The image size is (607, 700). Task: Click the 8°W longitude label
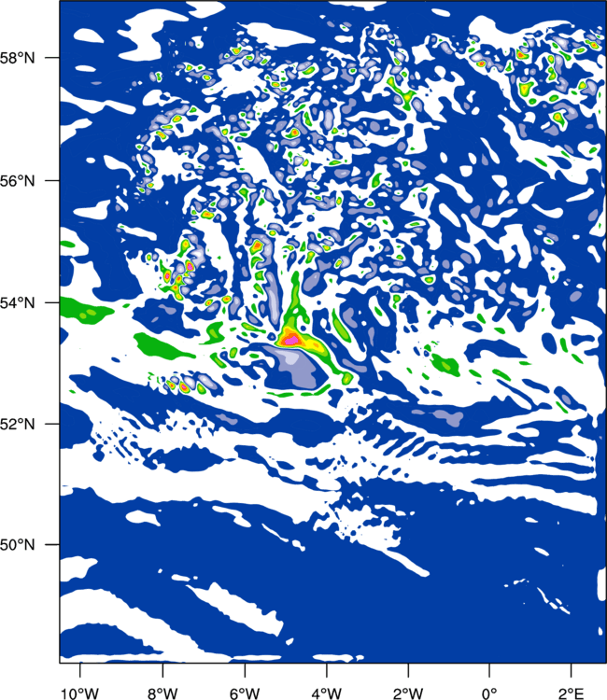(x=163, y=693)
